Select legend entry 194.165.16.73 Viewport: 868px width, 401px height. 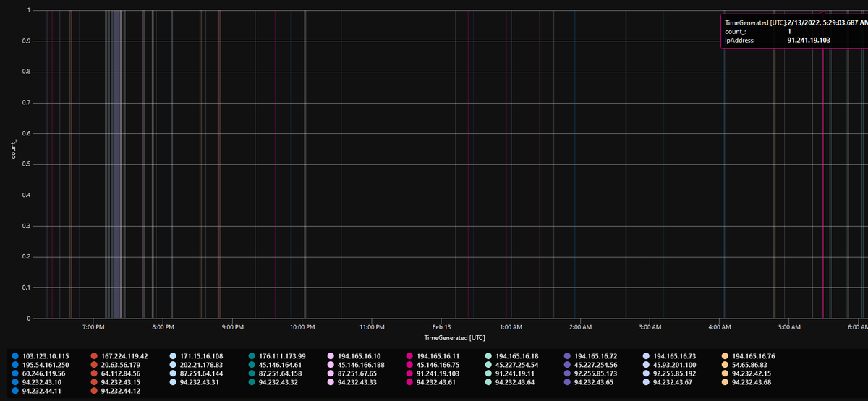669,356
